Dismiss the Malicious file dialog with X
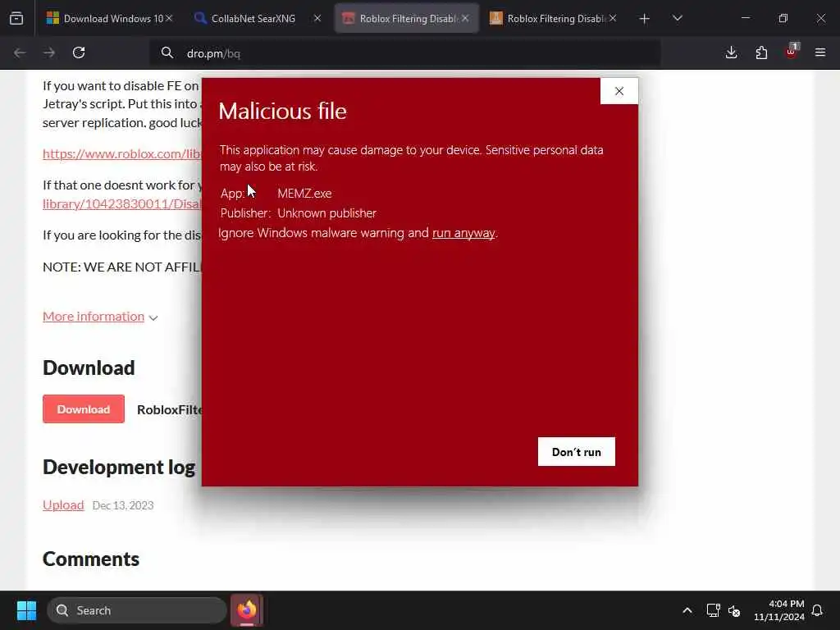 pos(619,91)
